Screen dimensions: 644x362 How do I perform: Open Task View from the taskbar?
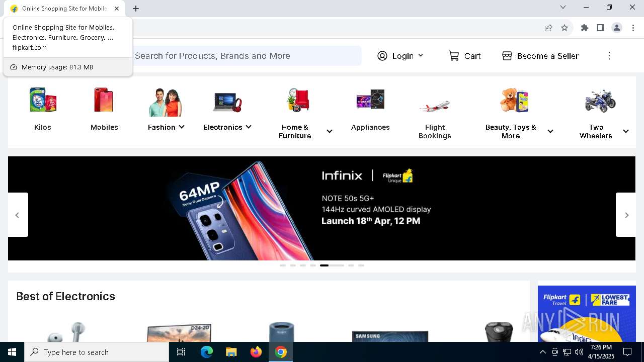pos(181,352)
